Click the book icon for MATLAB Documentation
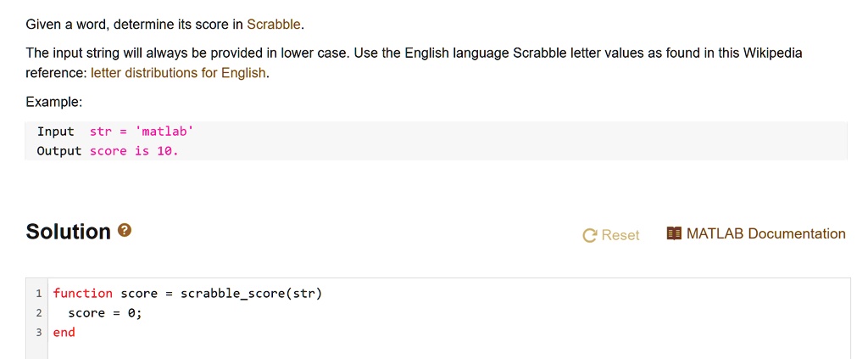This screenshot has height=359, width=868. coord(674,233)
